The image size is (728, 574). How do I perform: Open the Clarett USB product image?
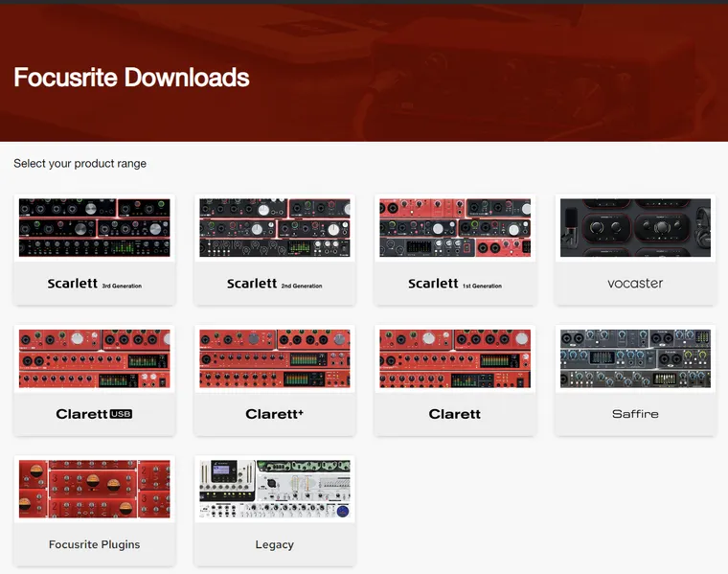94,358
